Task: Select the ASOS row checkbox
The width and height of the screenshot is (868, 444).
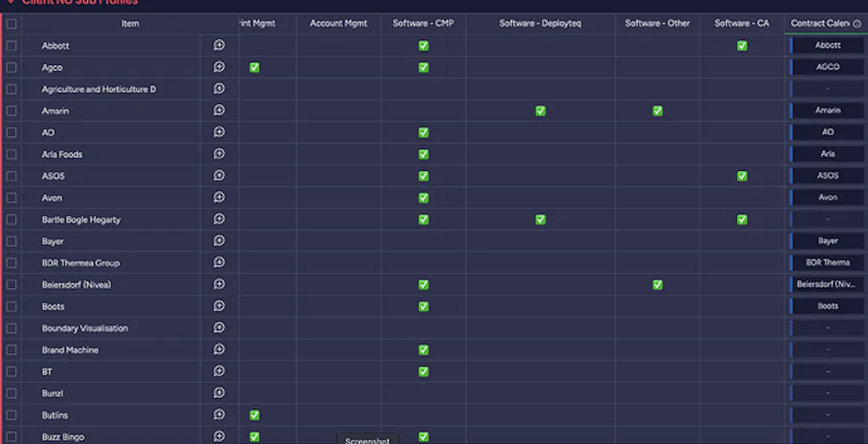Action: click(x=11, y=176)
